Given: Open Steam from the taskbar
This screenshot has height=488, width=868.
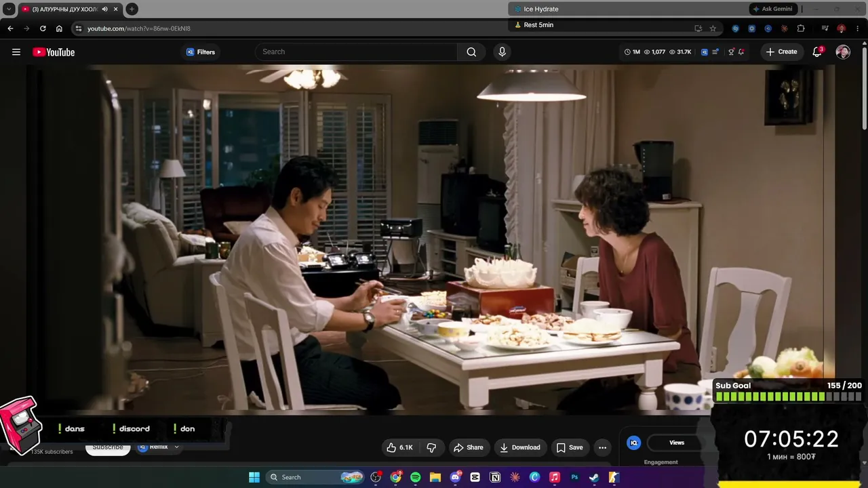Looking at the screenshot, I should (594, 477).
